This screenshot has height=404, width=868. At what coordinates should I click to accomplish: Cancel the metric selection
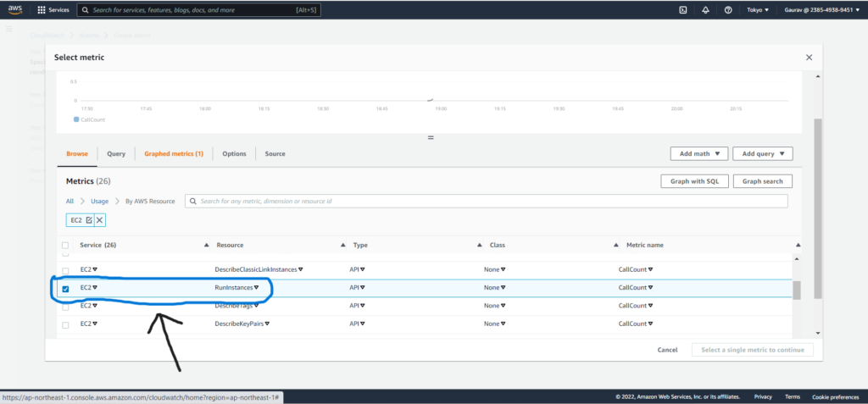click(x=667, y=350)
